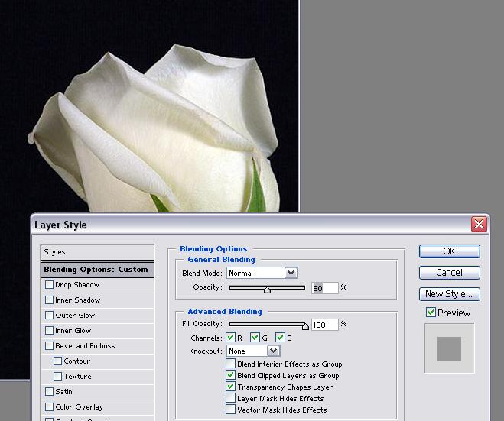504x421 pixels.
Task: Select the Contour style label
Action: click(x=76, y=361)
